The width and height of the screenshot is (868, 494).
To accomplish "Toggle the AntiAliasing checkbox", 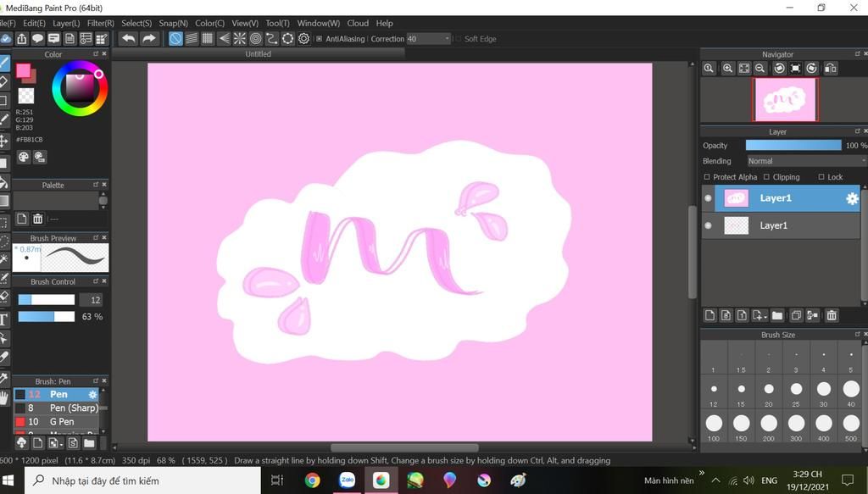I will coord(319,39).
